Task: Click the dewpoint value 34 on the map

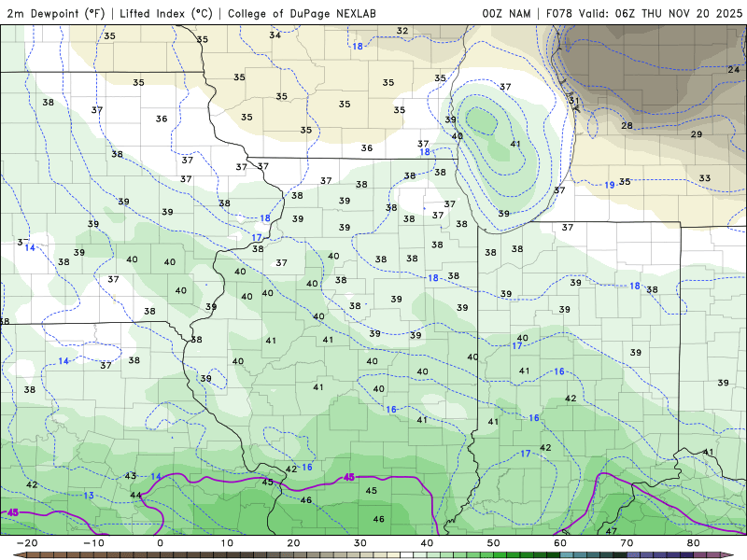Action: tap(275, 35)
